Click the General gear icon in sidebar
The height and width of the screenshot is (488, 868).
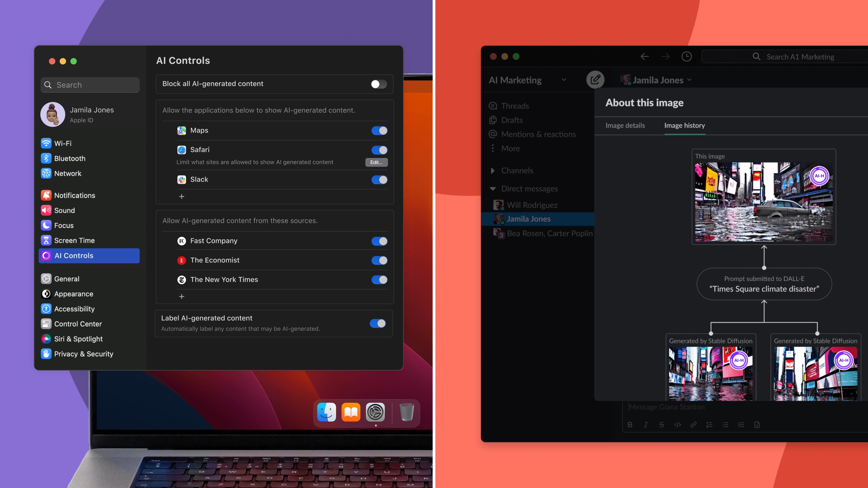46,279
